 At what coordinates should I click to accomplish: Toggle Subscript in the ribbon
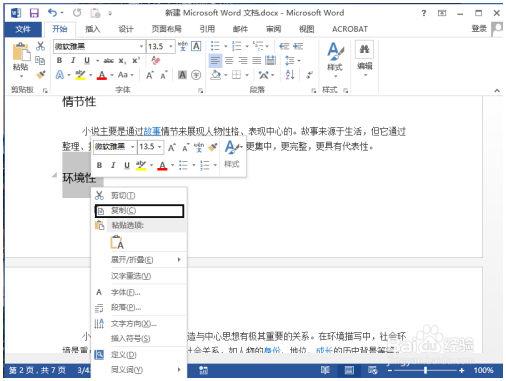click(122, 61)
